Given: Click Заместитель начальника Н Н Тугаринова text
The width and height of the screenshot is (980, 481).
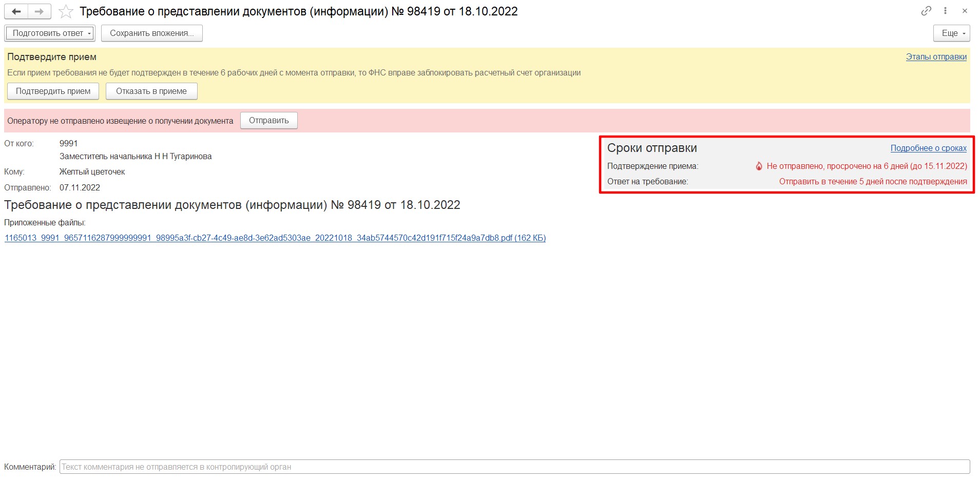Looking at the screenshot, I should pos(136,157).
